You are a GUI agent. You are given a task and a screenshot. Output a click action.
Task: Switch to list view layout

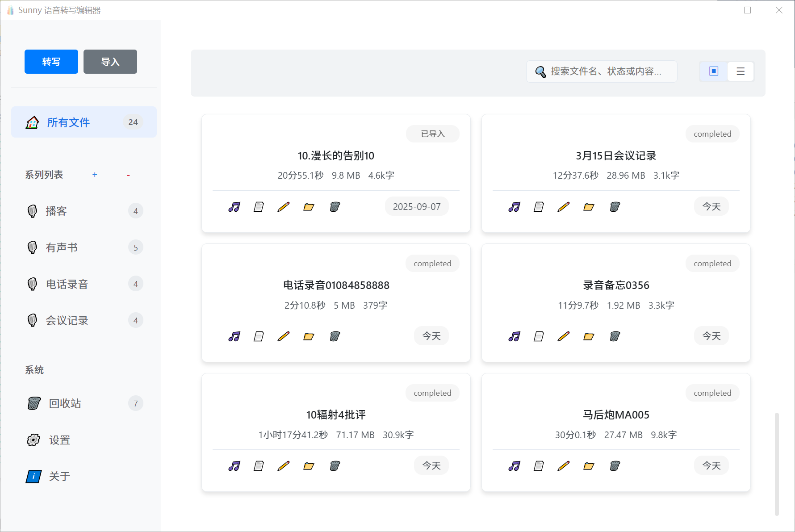(740, 71)
